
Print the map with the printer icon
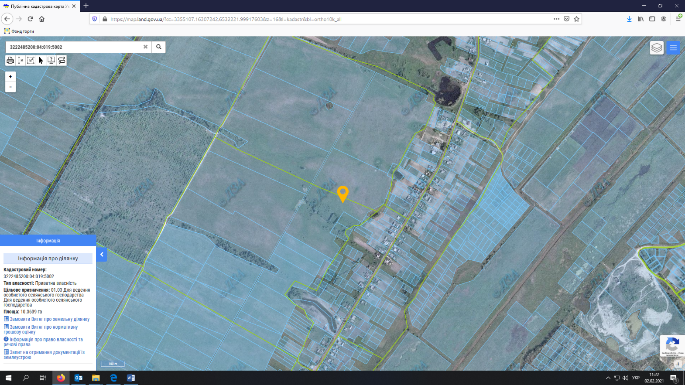(10, 60)
